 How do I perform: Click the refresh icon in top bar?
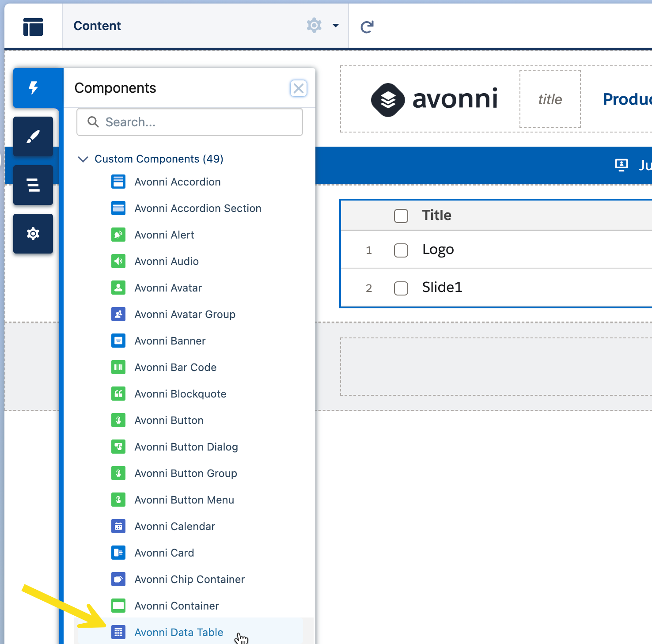(x=367, y=27)
